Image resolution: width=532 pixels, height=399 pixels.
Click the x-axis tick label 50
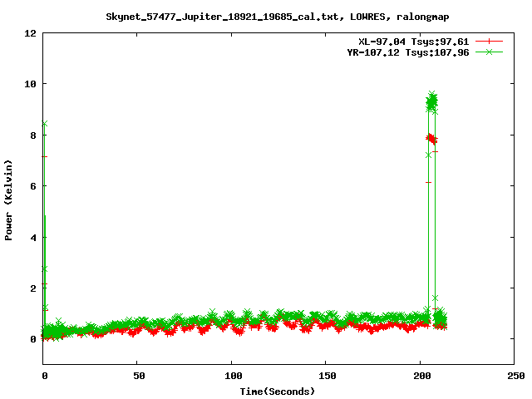139,376
